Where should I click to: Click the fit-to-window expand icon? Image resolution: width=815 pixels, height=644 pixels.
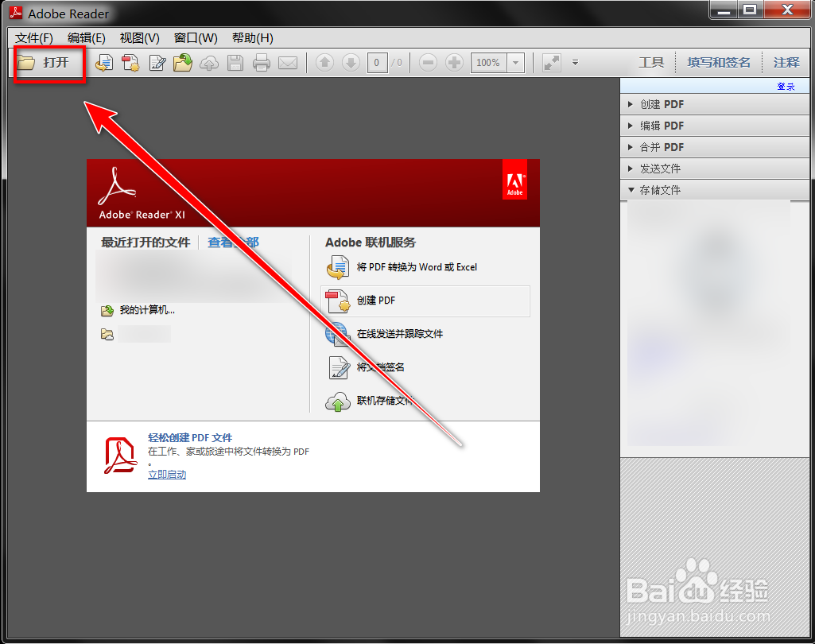tap(552, 63)
